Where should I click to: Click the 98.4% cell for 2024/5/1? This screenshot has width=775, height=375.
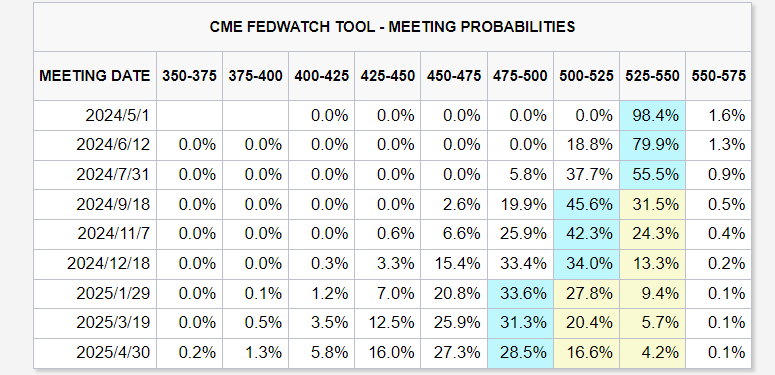[x=652, y=116]
